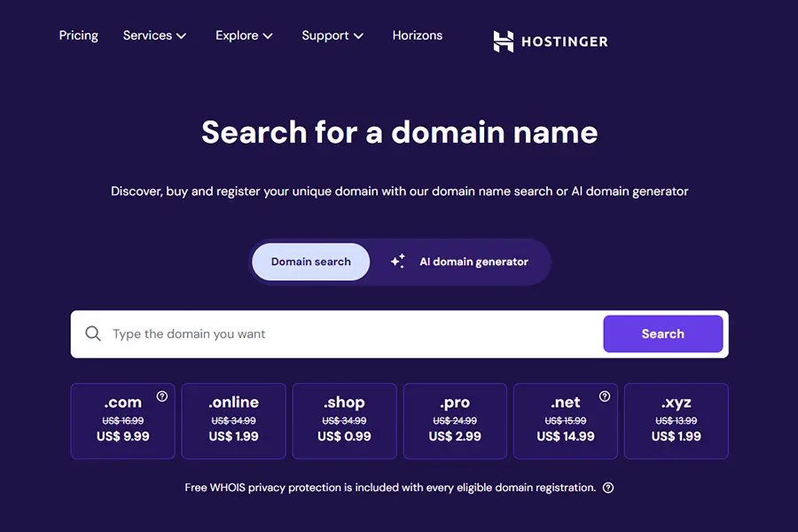Viewport: 798px width, 532px height.
Task: Click the struck-through US$ 24.99 price
Action: pos(455,420)
